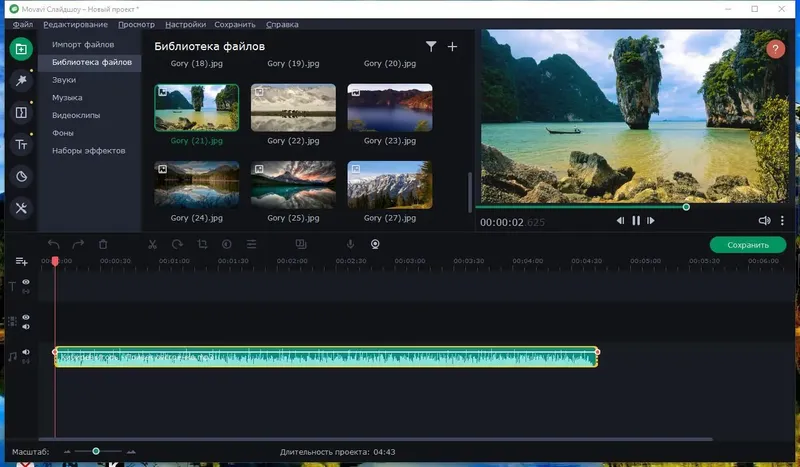Open the Редактирование menu
Screen dimensions: 800x467
point(76,24)
